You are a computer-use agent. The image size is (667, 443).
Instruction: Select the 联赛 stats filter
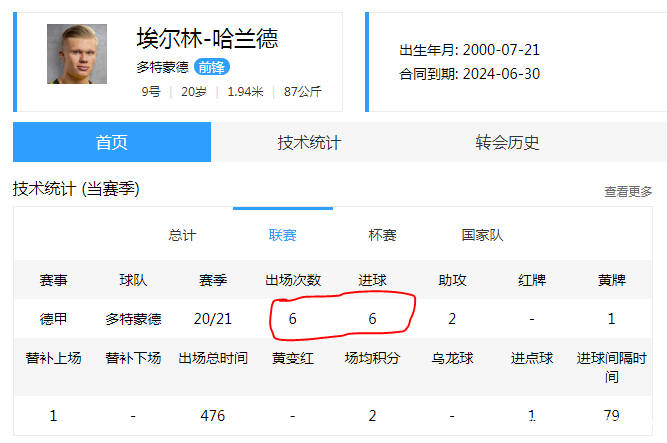282,235
